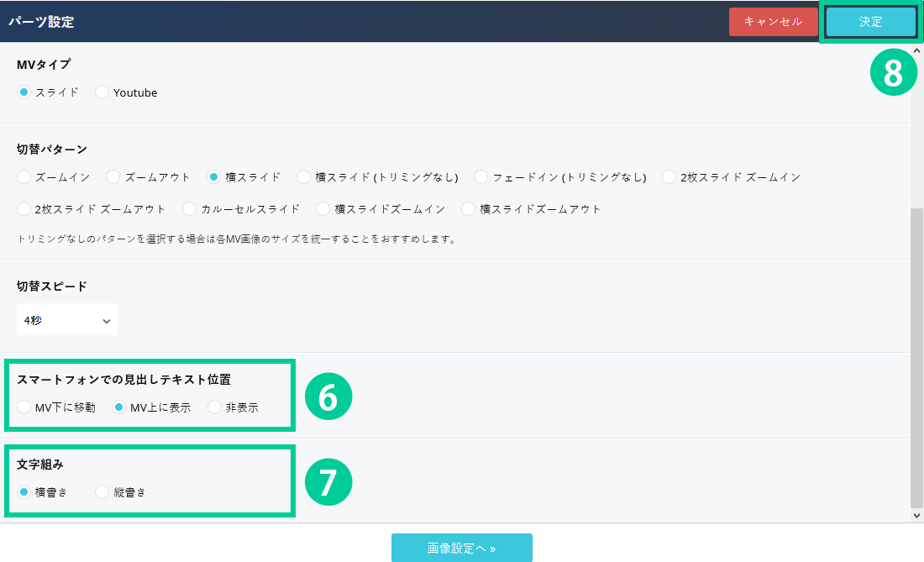Choose the カルーセルスライド pattern
The image size is (924, 562).
point(190,208)
